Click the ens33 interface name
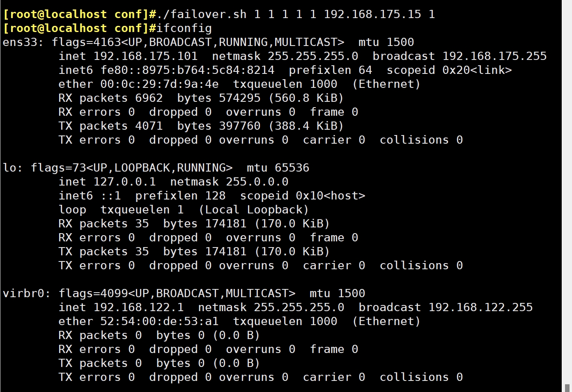572x392 pixels. pos(20,42)
